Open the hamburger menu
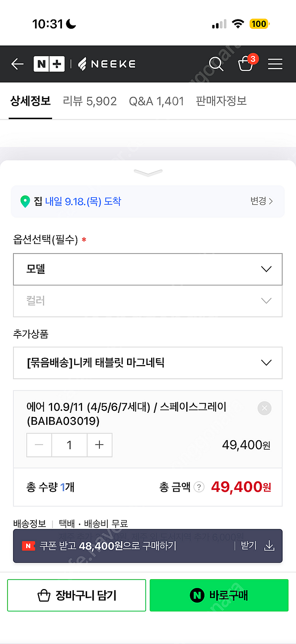 pyautogui.click(x=275, y=64)
